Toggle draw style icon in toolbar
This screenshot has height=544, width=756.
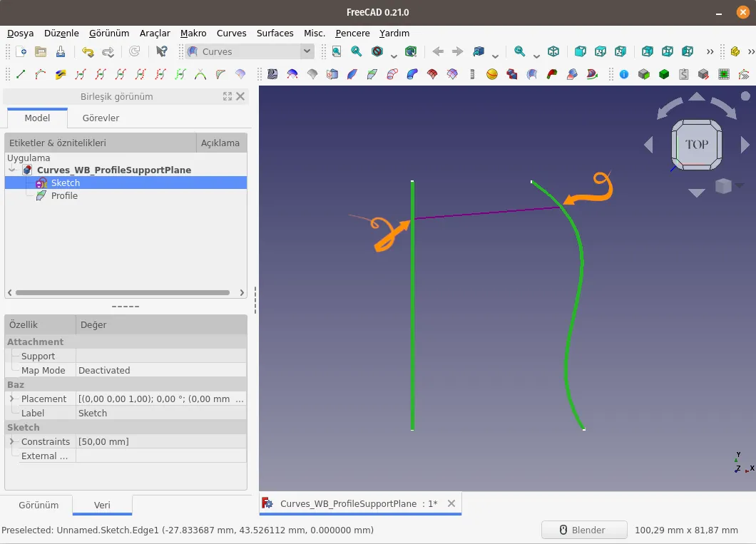tap(377, 51)
